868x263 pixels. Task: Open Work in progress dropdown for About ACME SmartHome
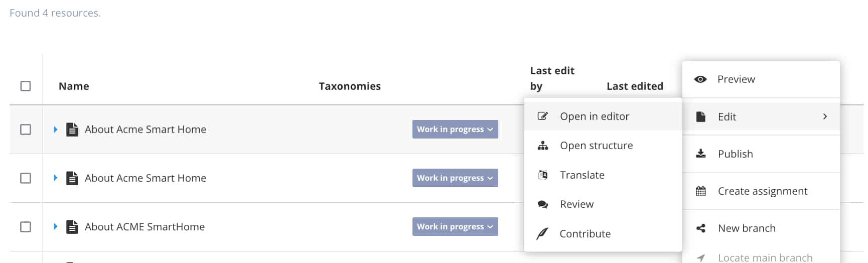455,227
